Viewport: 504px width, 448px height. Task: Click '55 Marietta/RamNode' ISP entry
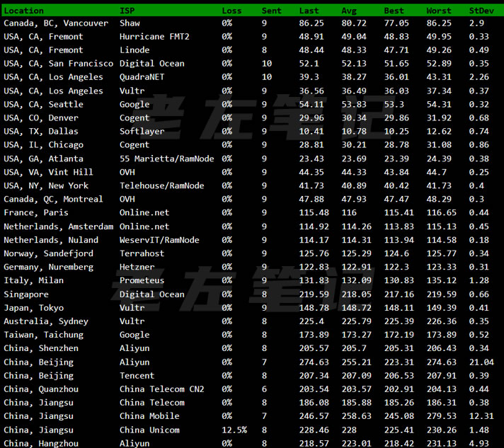click(166, 159)
